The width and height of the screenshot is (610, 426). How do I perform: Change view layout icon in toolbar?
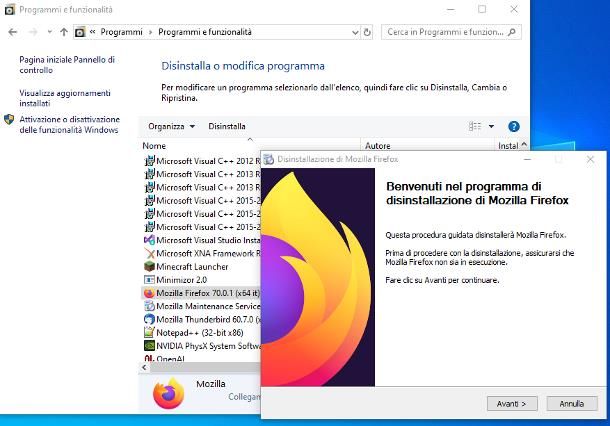[x=475, y=126]
